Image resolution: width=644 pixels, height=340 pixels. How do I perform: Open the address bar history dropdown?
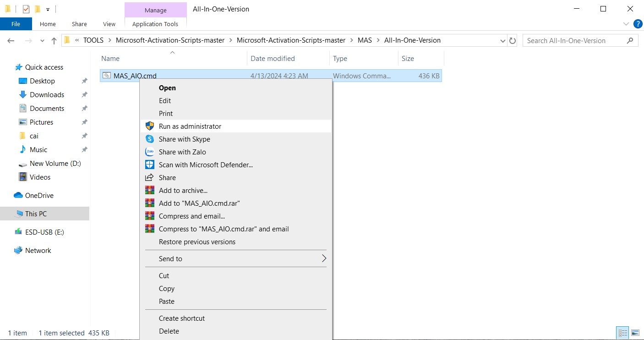(502, 40)
